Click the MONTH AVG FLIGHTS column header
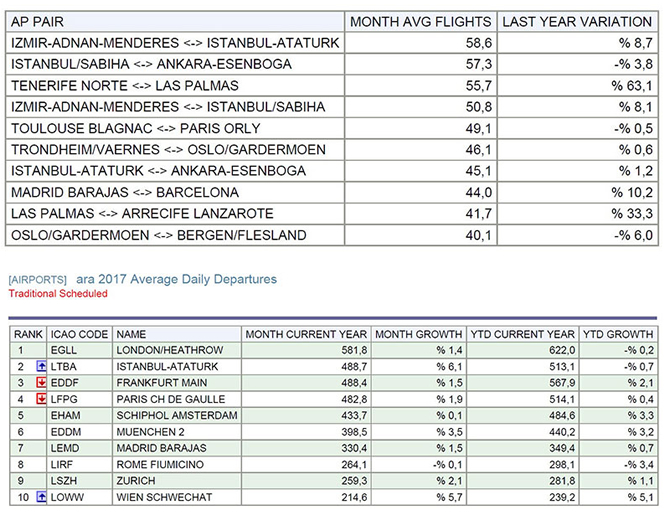 point(420,21)
